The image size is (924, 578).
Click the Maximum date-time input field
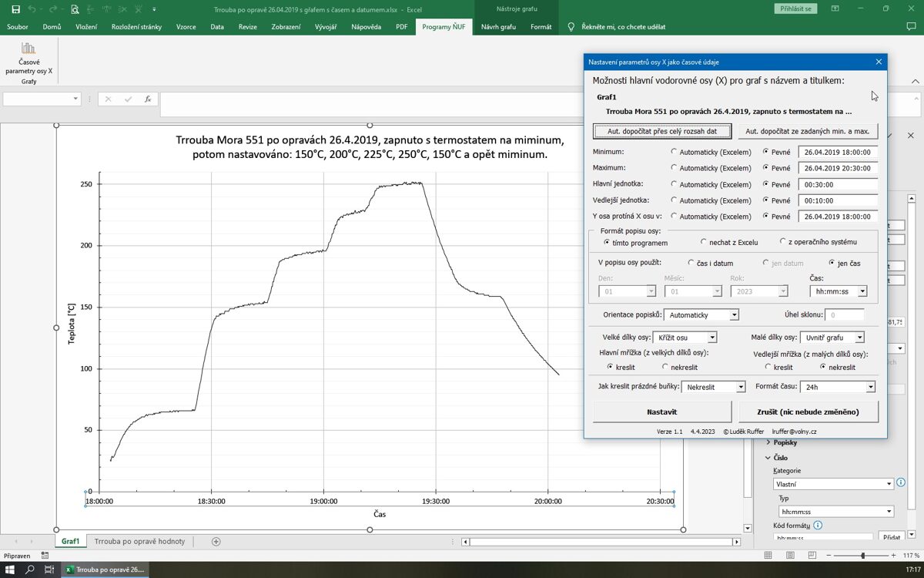838,168
